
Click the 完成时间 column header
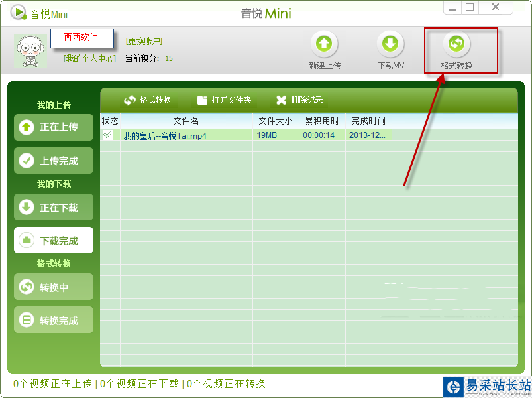tap(368, 121)
